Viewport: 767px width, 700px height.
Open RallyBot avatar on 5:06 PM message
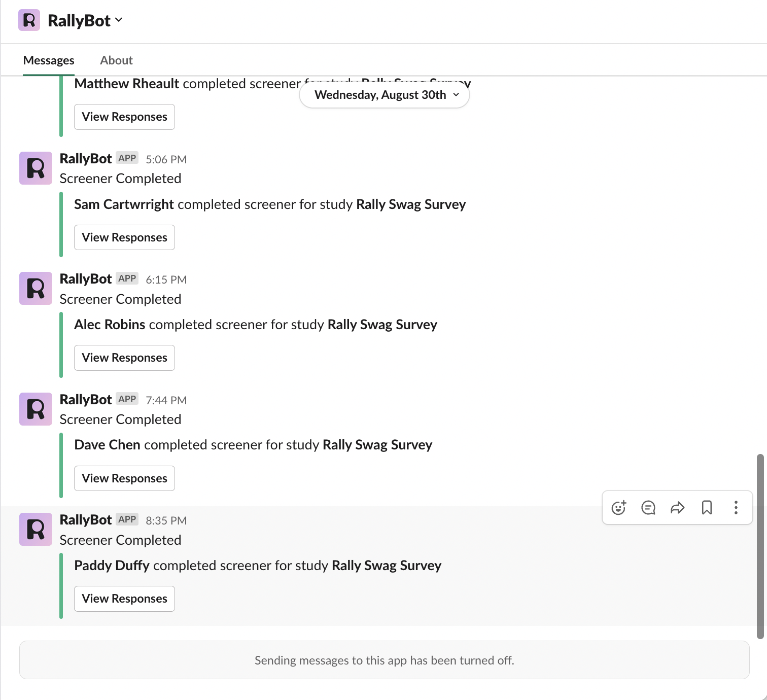click(x=36, y=168)
